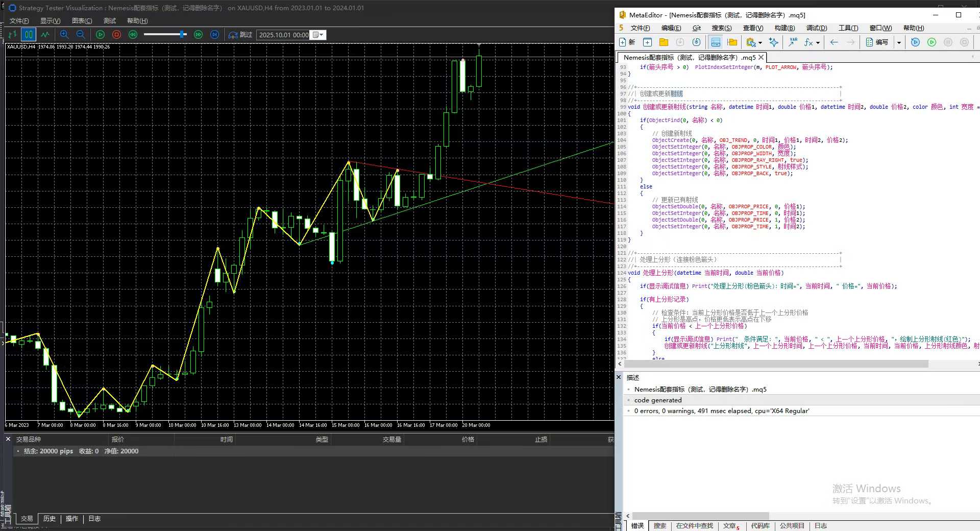Open the 调试(D) menu in MetaEditor
The width and height of the screenshot is (980, 531).
[x=817, y=28]
